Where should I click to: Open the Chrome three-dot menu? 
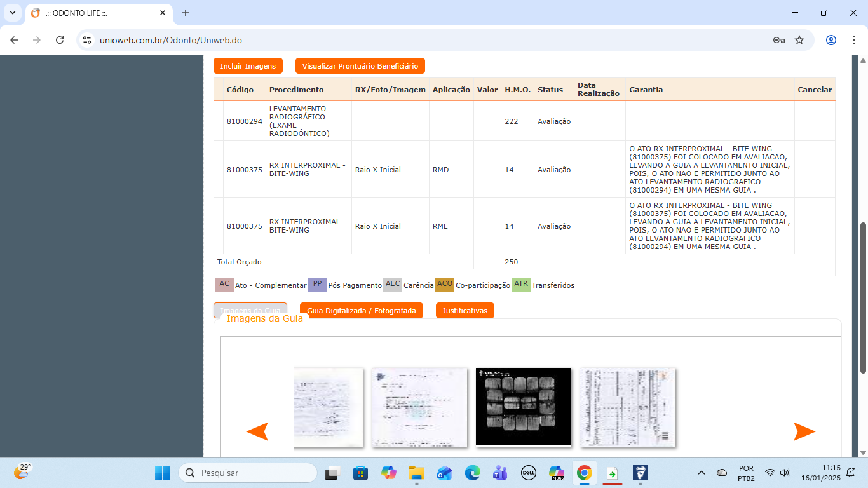[853, 40]
